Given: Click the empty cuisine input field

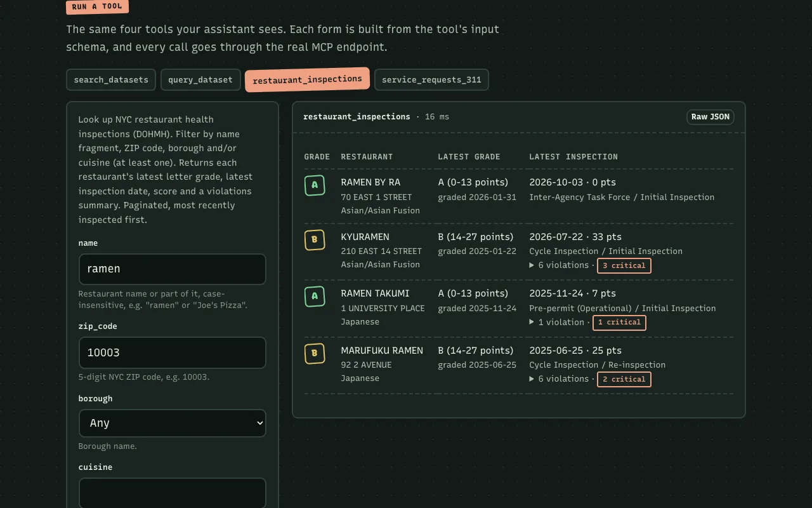Looking at the screenshot, I should (x=172, y=493).
